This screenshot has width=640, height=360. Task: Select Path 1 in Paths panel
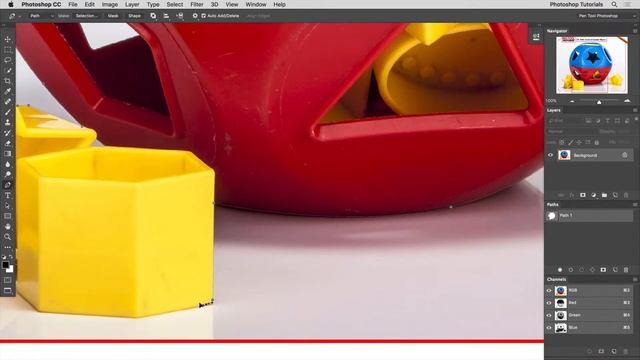click(x=589, y=216)
